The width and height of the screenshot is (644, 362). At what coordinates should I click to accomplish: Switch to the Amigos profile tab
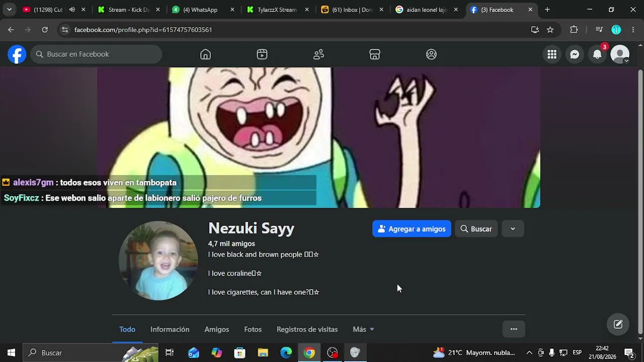(217, 329)
